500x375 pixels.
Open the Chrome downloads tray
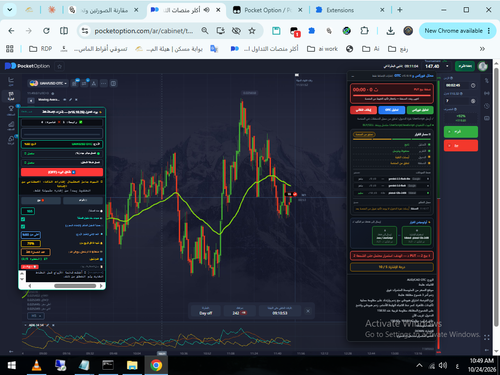click(x=390, y=31)
